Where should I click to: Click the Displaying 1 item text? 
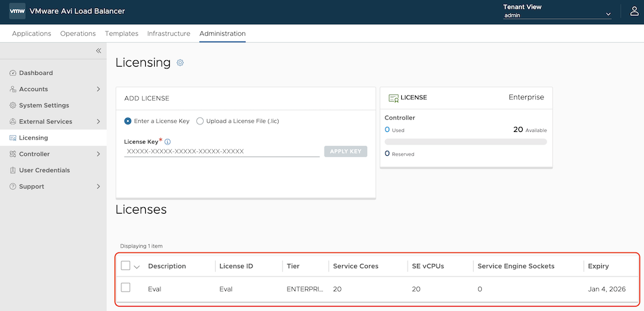click(142, 246)
